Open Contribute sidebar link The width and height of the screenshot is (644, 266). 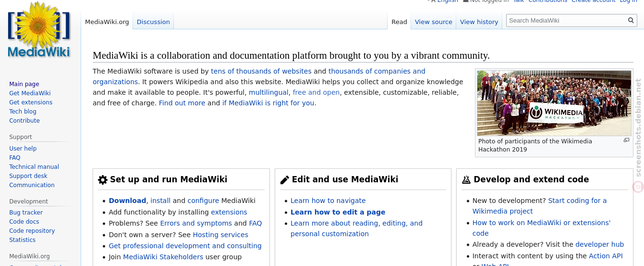[24, 121]
